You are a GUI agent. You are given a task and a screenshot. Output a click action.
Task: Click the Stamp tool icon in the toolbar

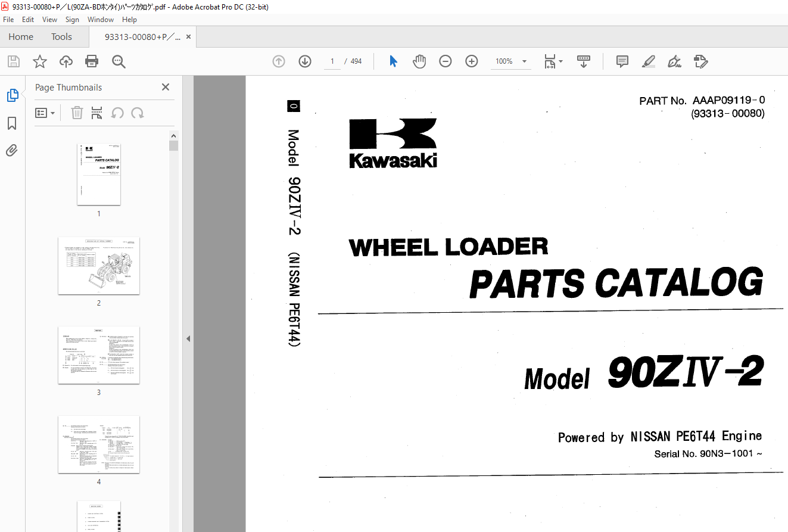coord(701,61)
